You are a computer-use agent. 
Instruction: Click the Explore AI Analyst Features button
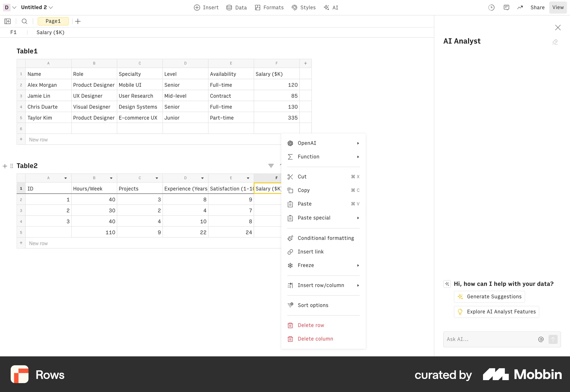pos(496,312)
